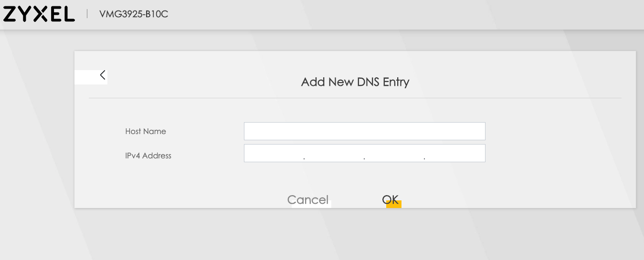Click the first dot separator in IPv4 field

304,158
